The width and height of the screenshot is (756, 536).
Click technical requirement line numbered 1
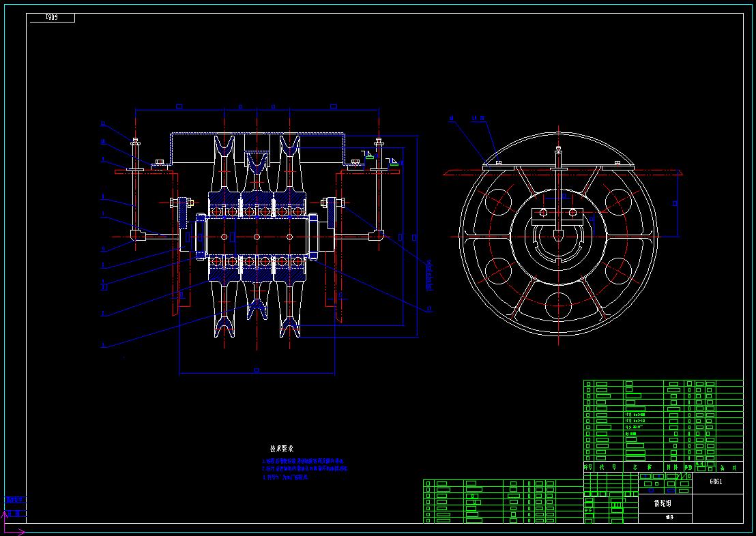[303, 461]
